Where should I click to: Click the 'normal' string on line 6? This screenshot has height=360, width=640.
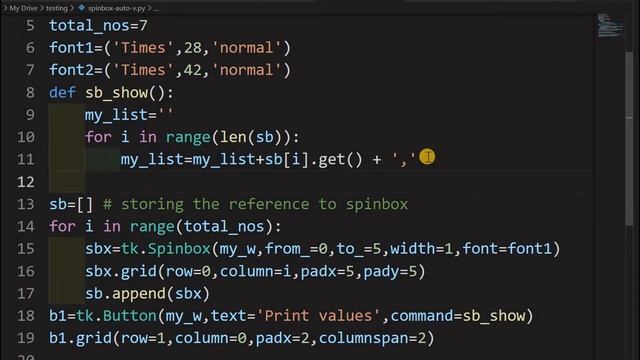(x=247, y=48)
